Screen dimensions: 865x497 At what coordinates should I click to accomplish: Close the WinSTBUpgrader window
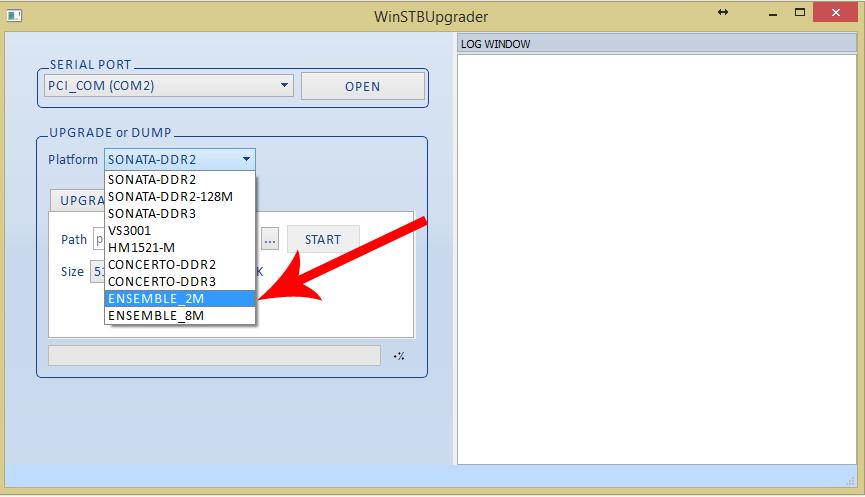point(836,13)
